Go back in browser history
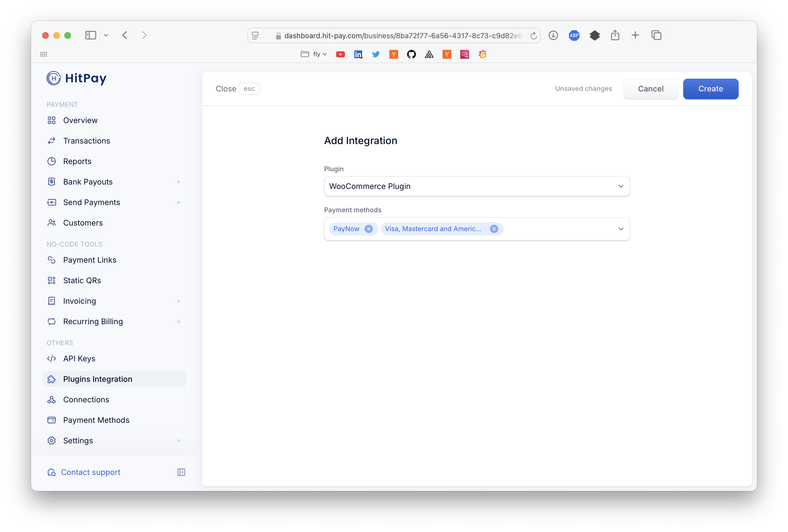Screen dimensions: 788x532 pos(125,35)
